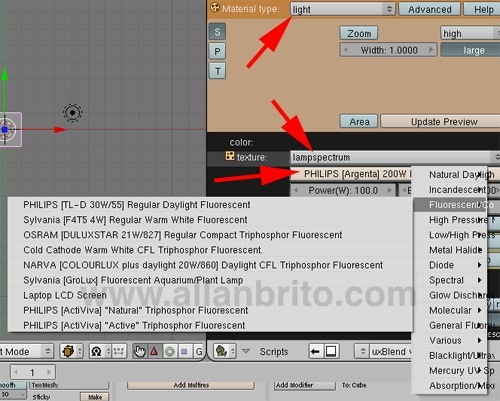Open the Incandescent submenu
Image resolution: width=500 pixels, height=401 pixels.
[450, 189]
